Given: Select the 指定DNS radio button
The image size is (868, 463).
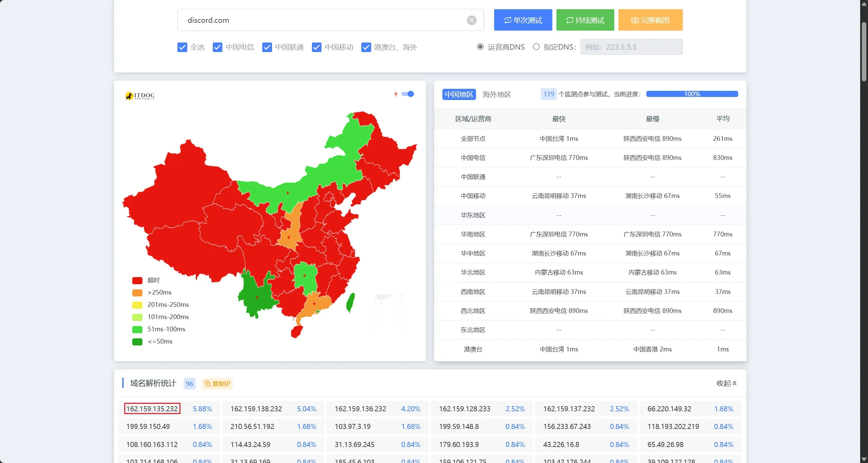Looking at the screenshot, I should point(536,47).
